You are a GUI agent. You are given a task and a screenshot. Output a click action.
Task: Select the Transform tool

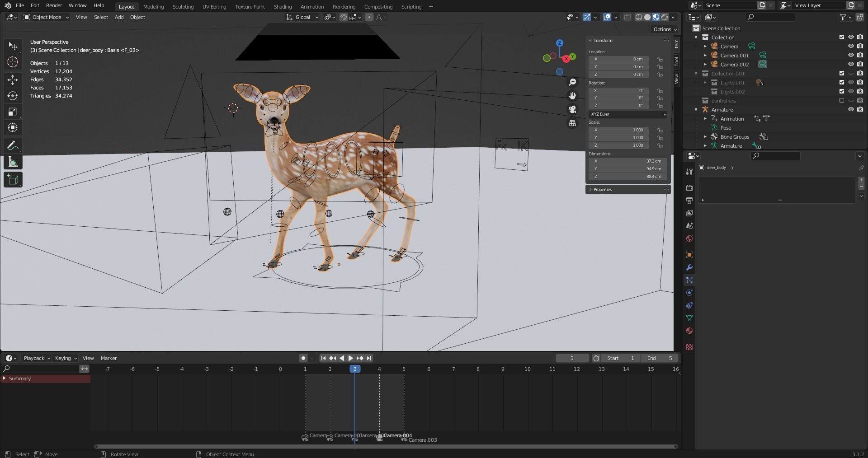coord(13,127)
